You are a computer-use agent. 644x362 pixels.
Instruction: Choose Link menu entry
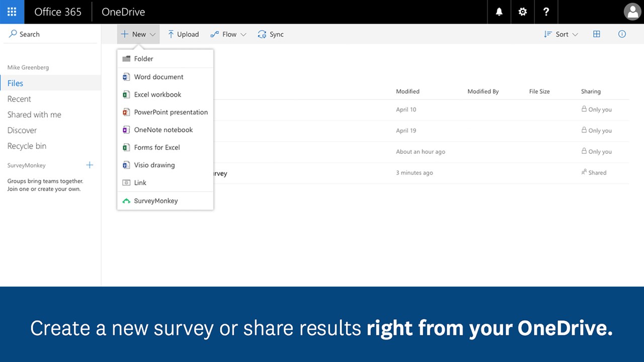click(165, 183)
